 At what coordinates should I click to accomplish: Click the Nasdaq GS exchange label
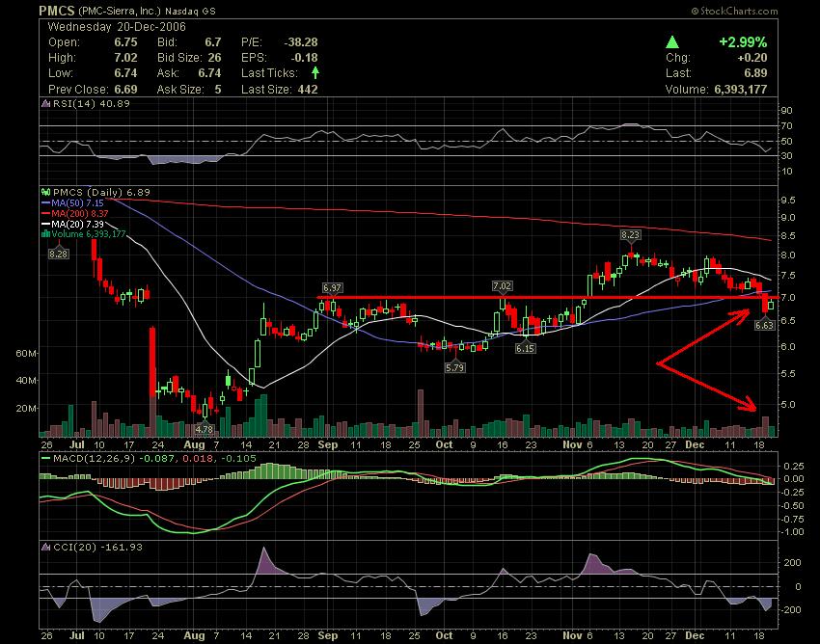point(190,11)
